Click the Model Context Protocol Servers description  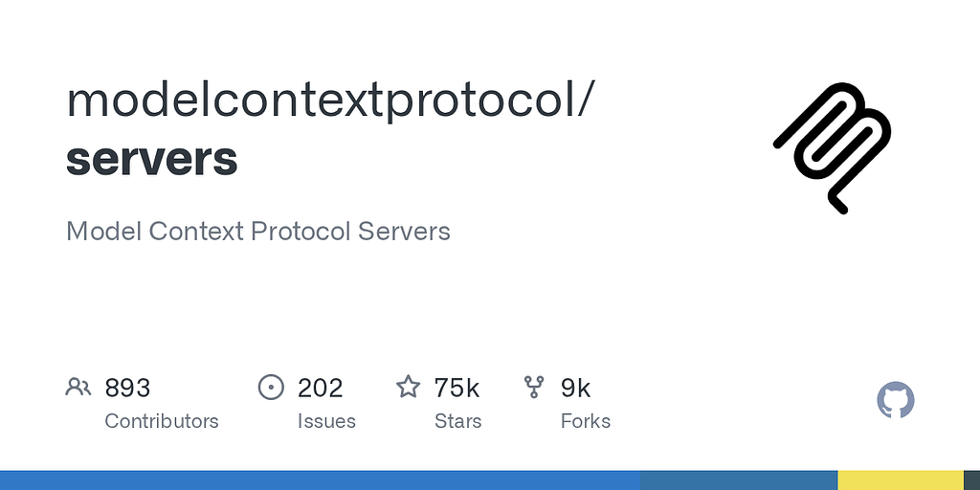tap(258, 232)
